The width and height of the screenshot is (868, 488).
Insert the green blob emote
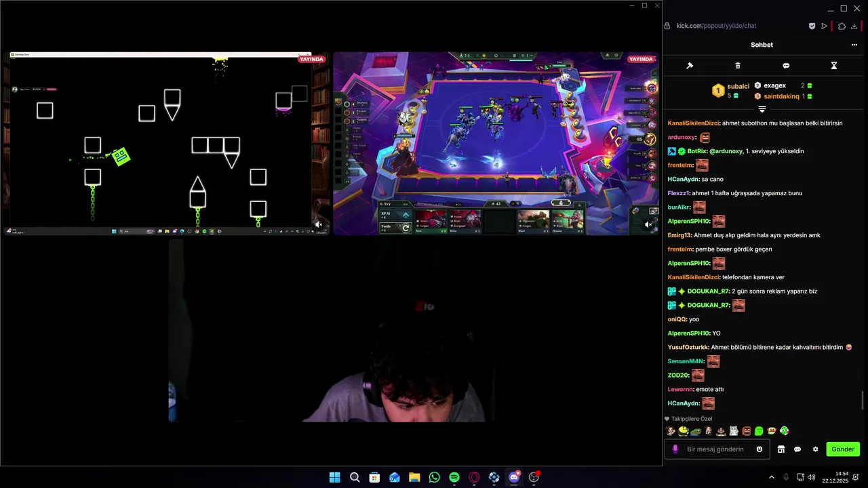(759, 431)
